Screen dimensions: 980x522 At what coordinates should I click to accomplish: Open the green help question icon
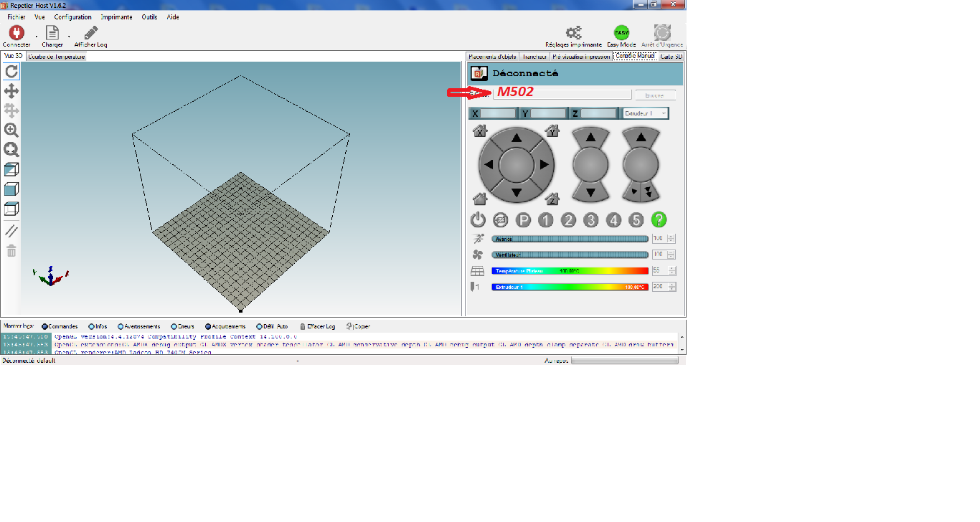click(x=659, y=220)
